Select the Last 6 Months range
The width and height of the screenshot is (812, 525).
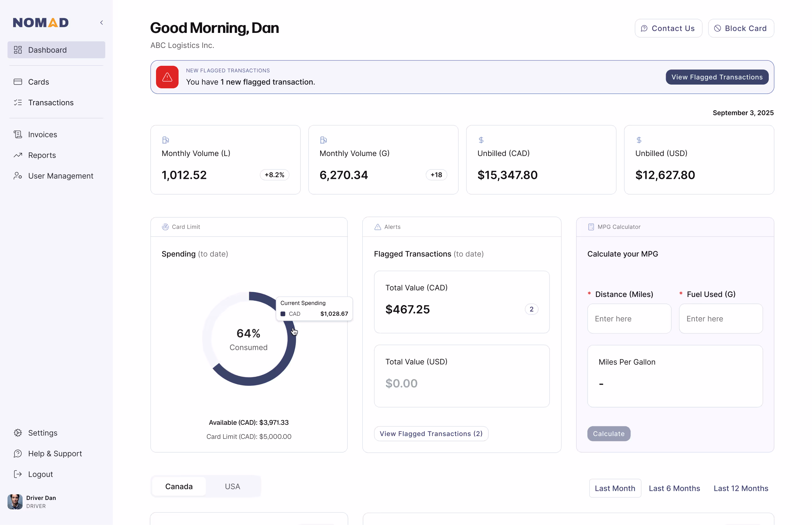674,488
